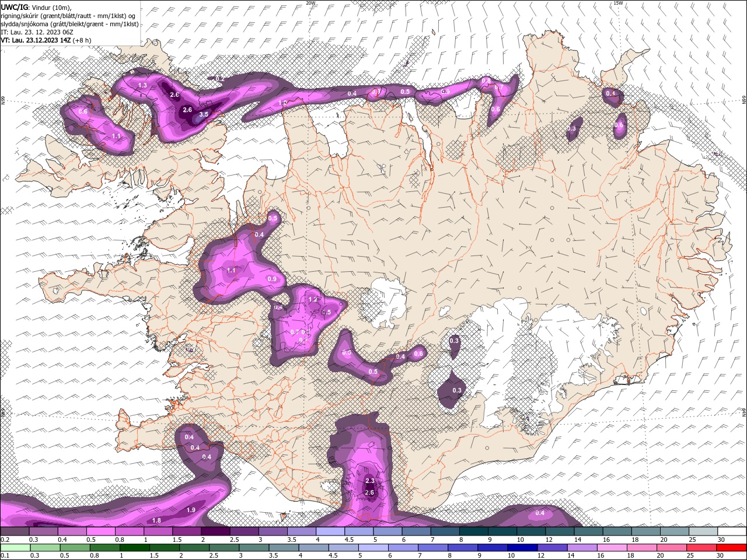Click the '(+8 h)' forecast offset text
Image resolution: width=747 pixels, height=560 pixels.
[82, 40]
